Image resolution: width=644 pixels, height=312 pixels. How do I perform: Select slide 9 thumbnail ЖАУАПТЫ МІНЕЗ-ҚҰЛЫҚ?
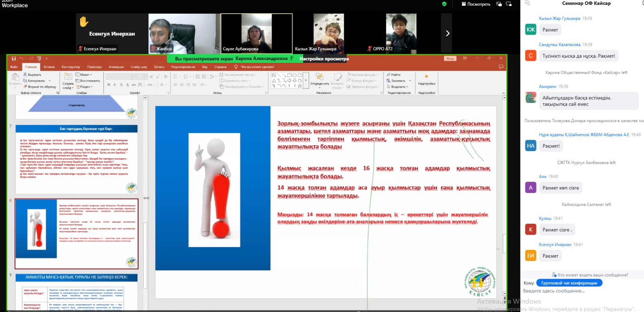point(76,293)
